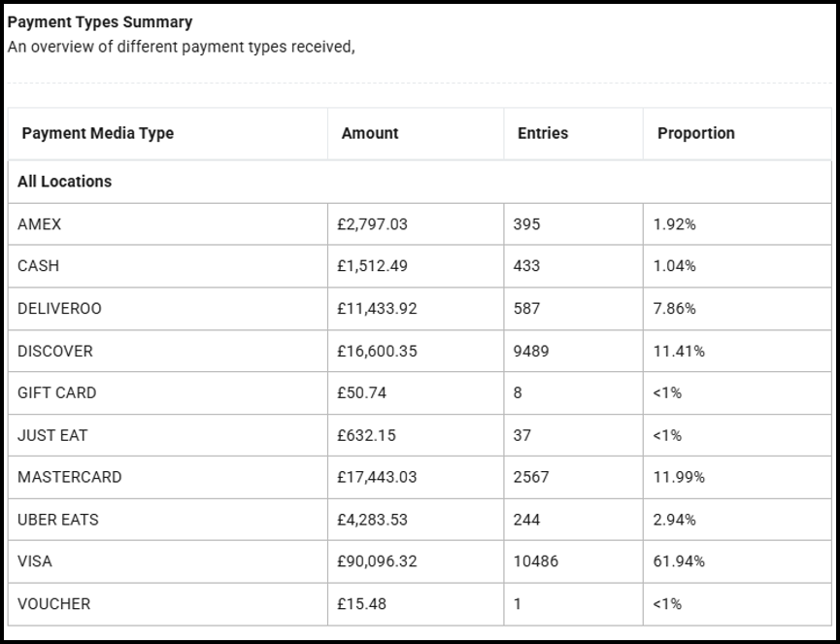Select the MASTERCARD proportion 11.99%
This screenshot has width=840, height=644.
[x=679, y=478]
